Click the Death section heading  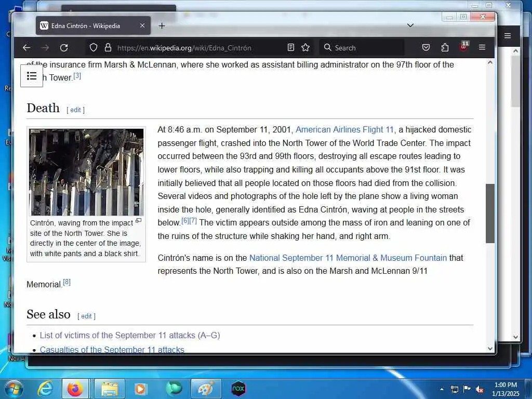[43, 108]
